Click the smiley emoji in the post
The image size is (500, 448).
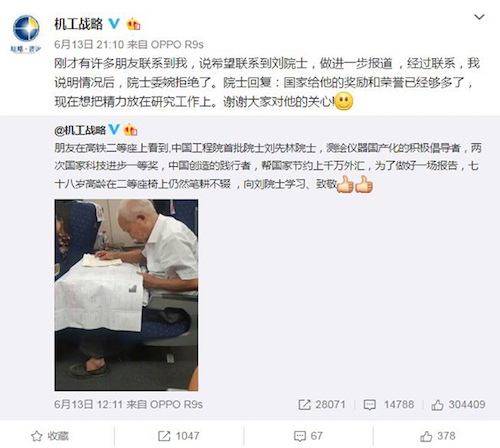coord(344,101)
